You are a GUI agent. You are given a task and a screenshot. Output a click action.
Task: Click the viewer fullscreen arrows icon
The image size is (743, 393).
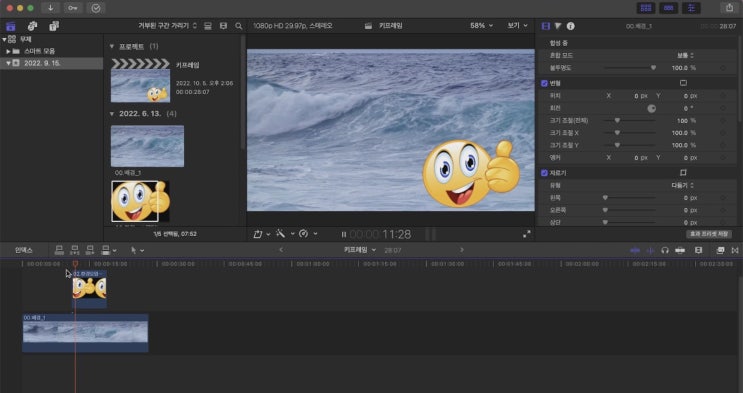point(526,234)
